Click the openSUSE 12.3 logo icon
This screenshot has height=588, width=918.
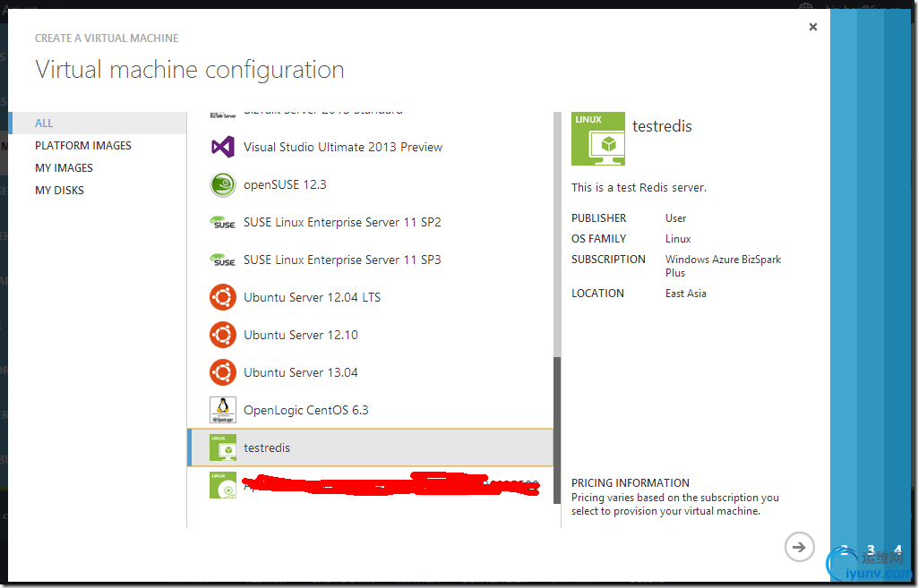click(x=223, y=185)
